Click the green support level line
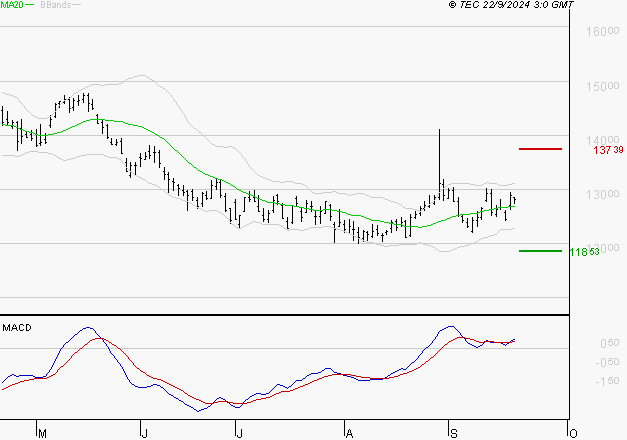 (540, 251)
